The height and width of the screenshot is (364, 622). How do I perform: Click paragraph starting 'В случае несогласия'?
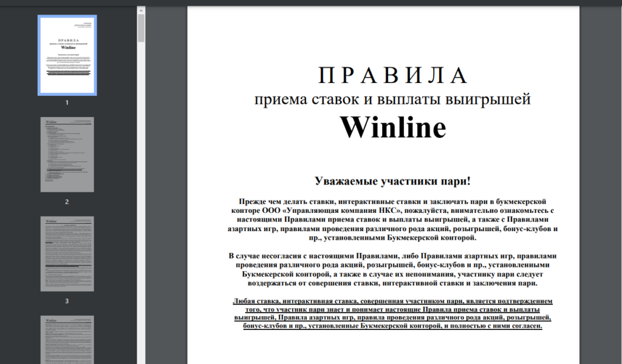[393, 269]
